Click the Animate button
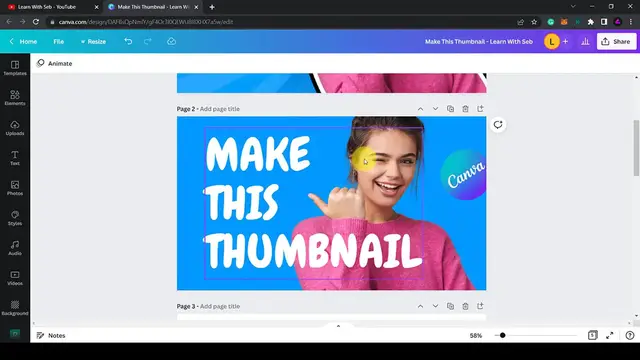 point(54,63)
